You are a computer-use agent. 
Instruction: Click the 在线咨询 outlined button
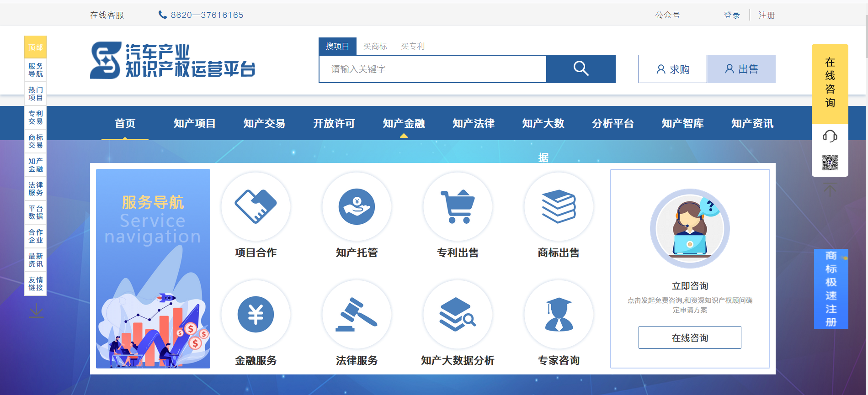(689, 338)
